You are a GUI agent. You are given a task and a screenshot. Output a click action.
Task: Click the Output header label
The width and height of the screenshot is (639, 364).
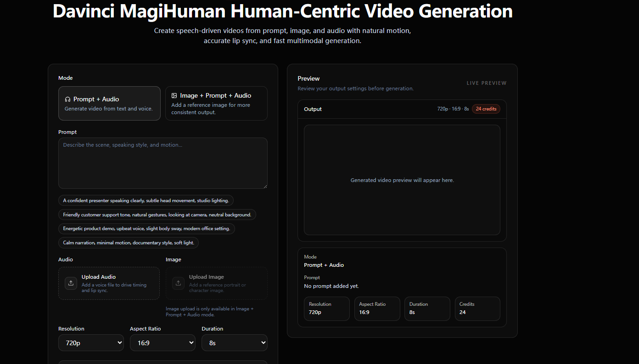(313, 109)
